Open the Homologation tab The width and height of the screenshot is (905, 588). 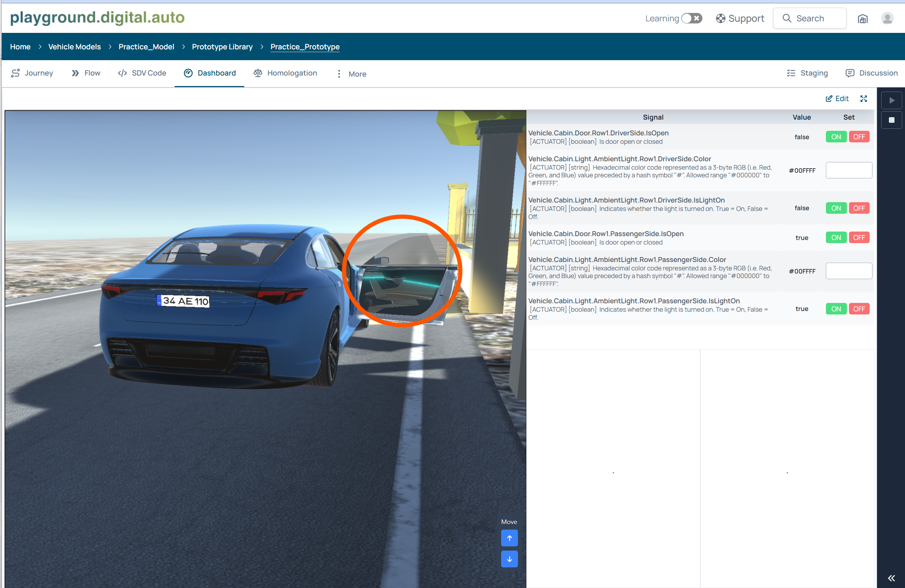285,73
